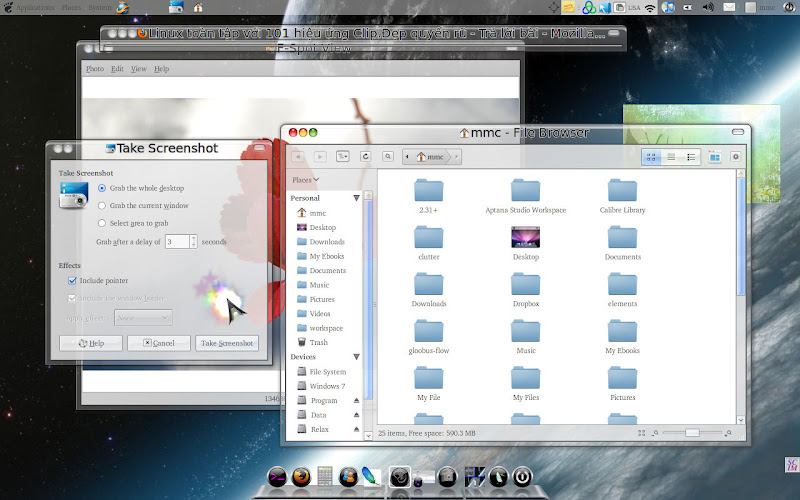
Task: Open the 'Apply effect' None dropdown
Action: [143, 317]
